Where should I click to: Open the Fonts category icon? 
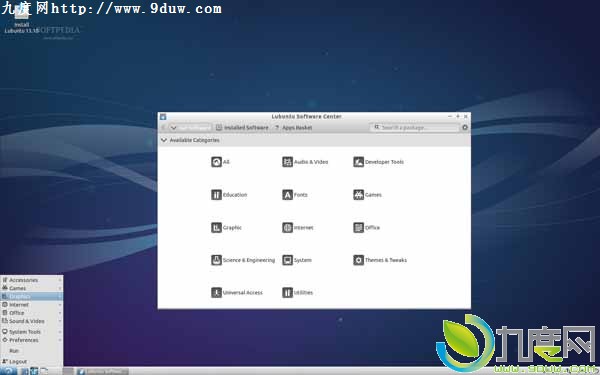pos(287,195)
